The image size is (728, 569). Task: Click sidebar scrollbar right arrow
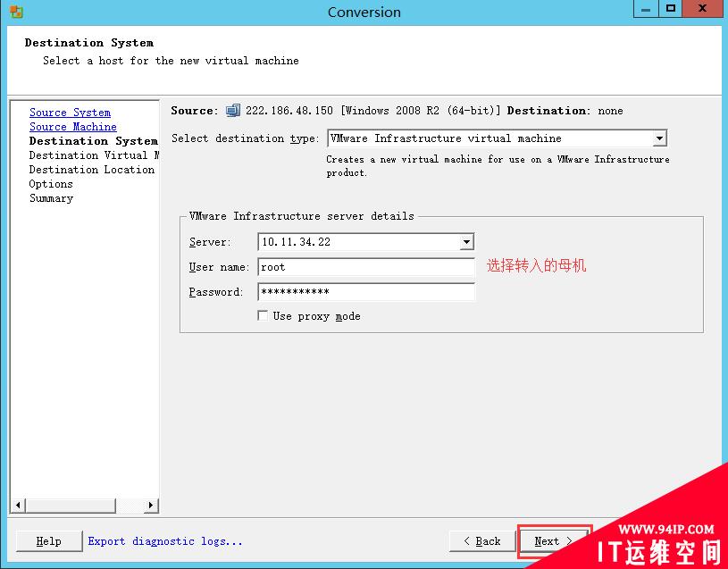click(x=150, y=505)
